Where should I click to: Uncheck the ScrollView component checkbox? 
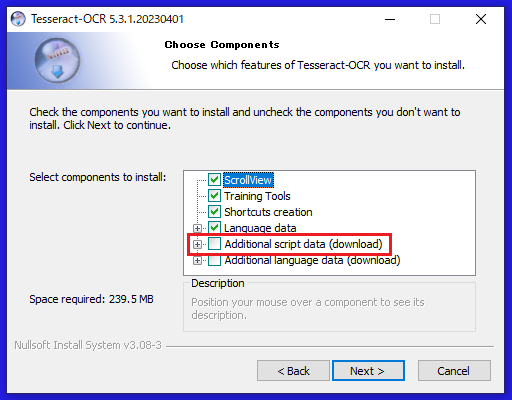click(214, 180)
